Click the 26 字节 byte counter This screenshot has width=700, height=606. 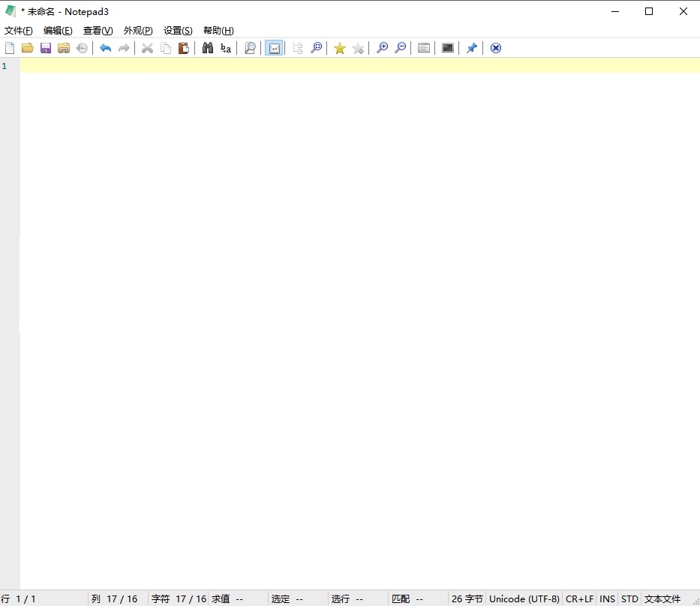467,598
